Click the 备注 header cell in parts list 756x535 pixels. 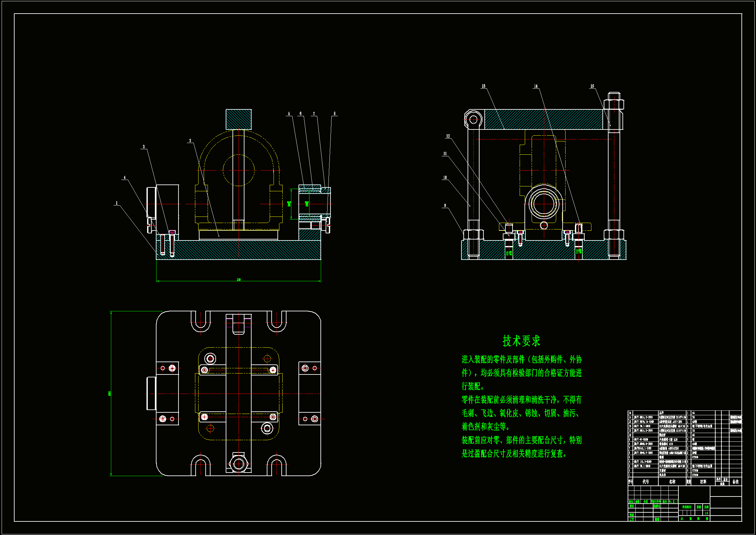coord(736,482)
